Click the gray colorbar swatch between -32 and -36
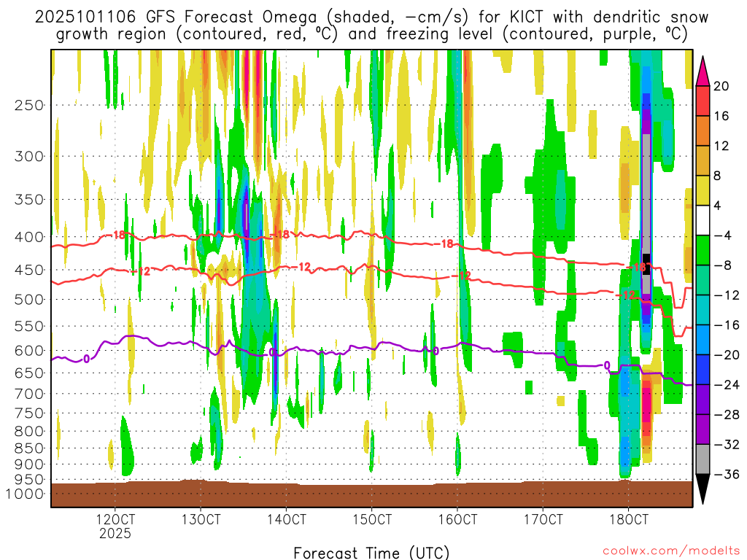The width and height of the screenshot is (747, 560). pos(703,459)
